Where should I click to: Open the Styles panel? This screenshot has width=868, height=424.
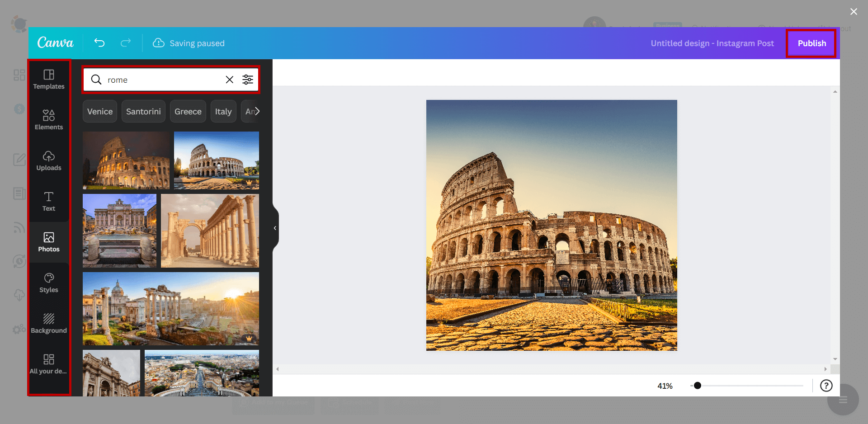click(49, 282)
